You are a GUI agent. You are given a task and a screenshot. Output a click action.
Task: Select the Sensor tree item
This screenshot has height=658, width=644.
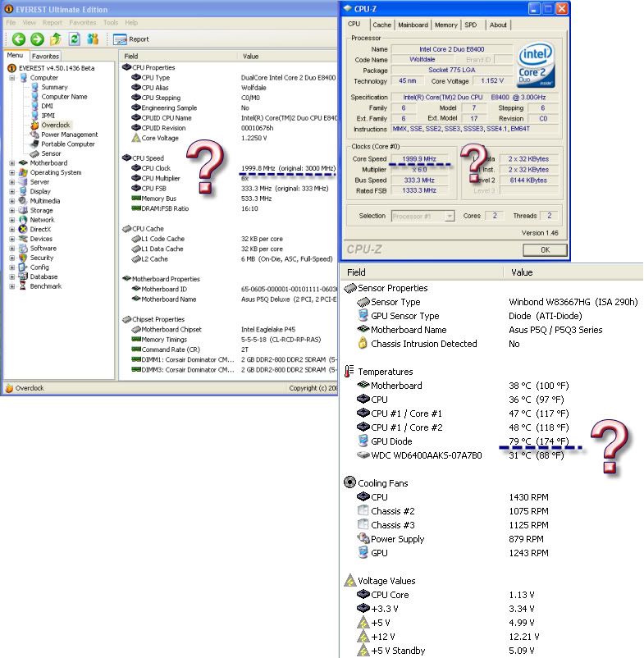(x=51, y=153)
